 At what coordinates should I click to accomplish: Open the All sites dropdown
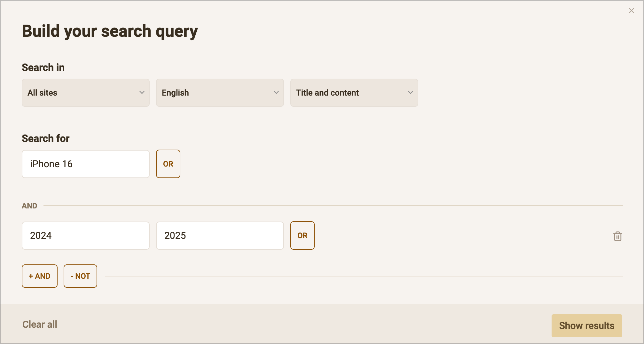point(85,93)
